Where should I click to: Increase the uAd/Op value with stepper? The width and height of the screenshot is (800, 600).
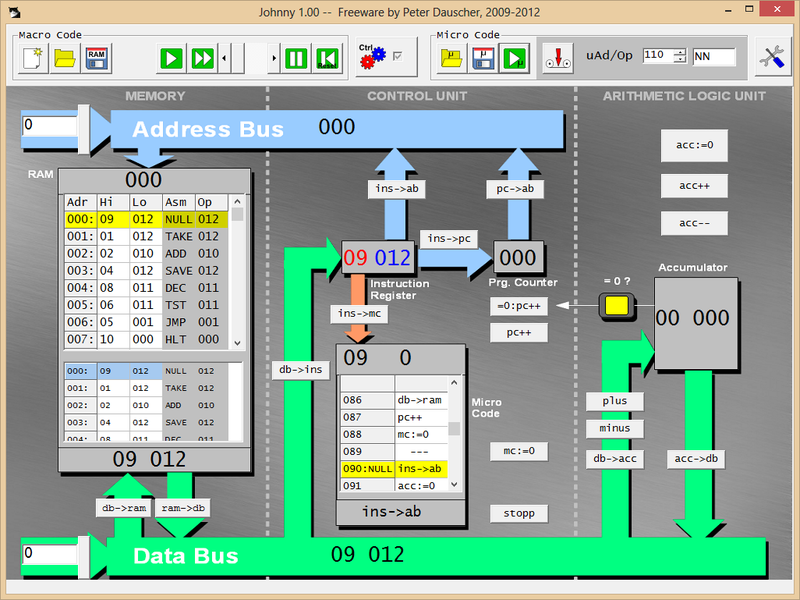pos(680,52)
